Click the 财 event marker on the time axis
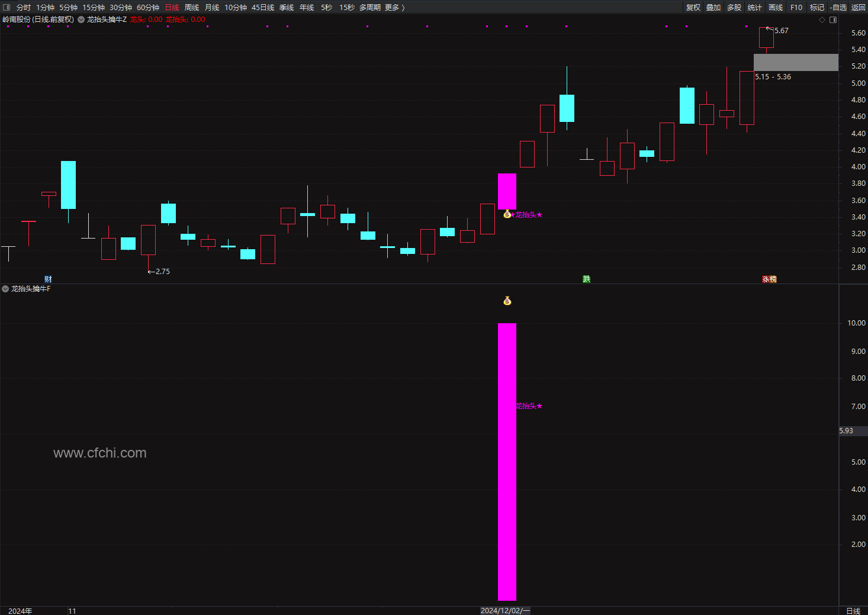Viewport: 868px width, 615px height. click(x=48, y=279)
